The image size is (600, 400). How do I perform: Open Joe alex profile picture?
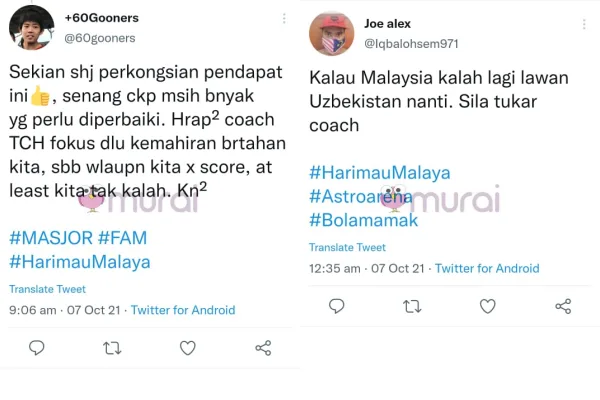[x=331, y=34]
